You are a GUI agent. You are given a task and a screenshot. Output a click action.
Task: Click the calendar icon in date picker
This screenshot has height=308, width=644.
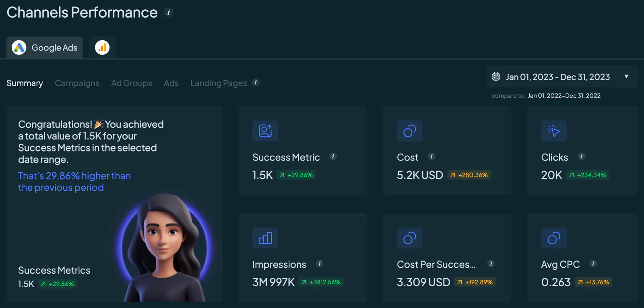point(496,76)
